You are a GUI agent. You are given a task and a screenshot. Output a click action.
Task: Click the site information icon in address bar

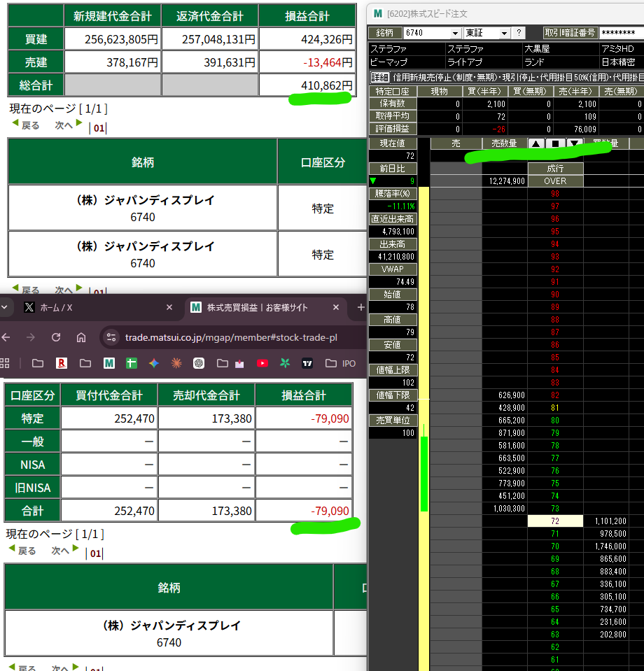(111, 338)
